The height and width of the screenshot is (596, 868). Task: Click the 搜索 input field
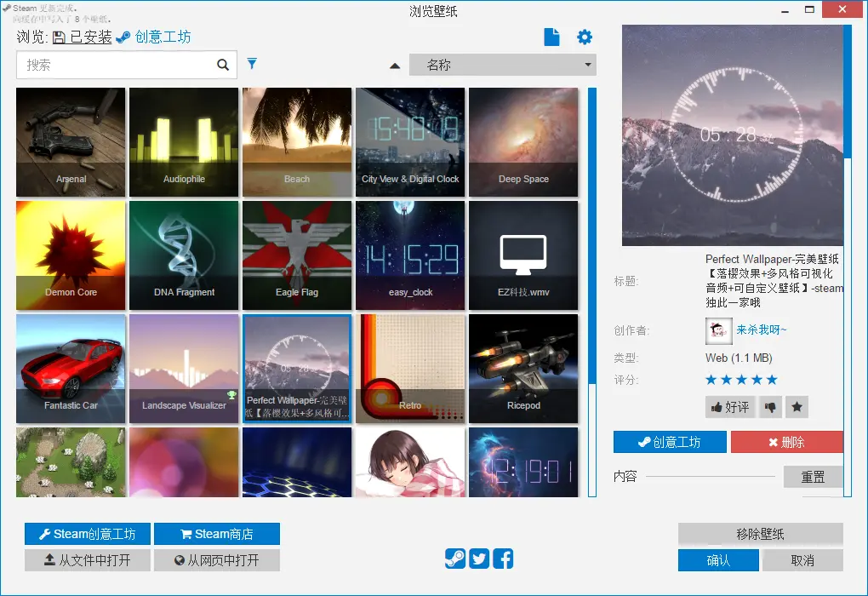127,65
